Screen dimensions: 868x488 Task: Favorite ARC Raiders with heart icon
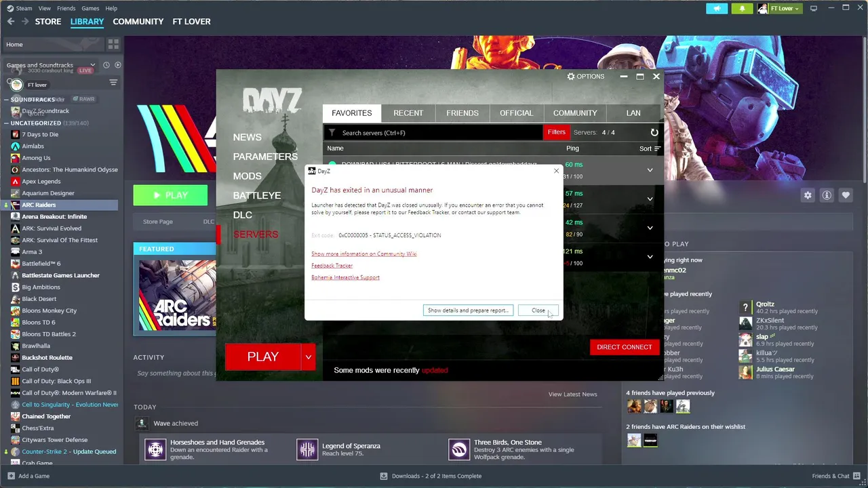tap(846, 195)
